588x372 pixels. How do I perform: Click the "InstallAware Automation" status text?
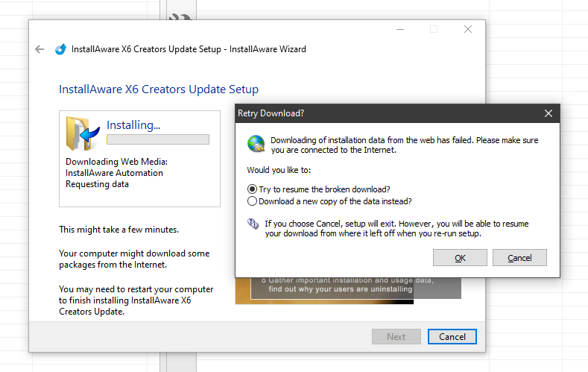pyautogui.click(x=114, y=173)
